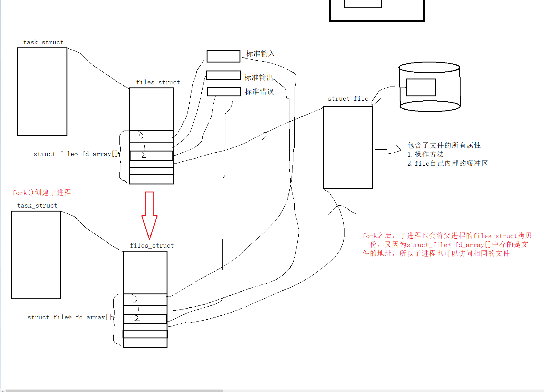The height and width of the screenshot is (392, 544).
Task: Click the files_struct label below the red arrow
Action: pos(152,245)
